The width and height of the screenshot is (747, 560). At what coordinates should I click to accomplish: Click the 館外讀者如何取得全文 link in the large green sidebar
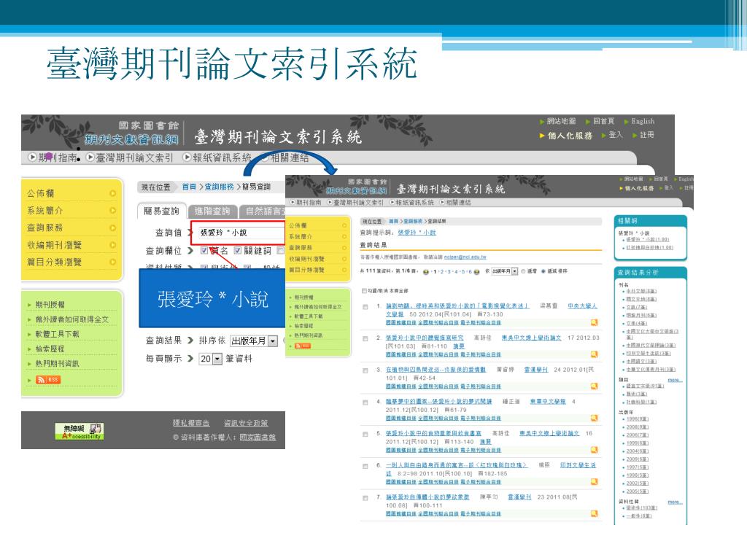(72, 319)
